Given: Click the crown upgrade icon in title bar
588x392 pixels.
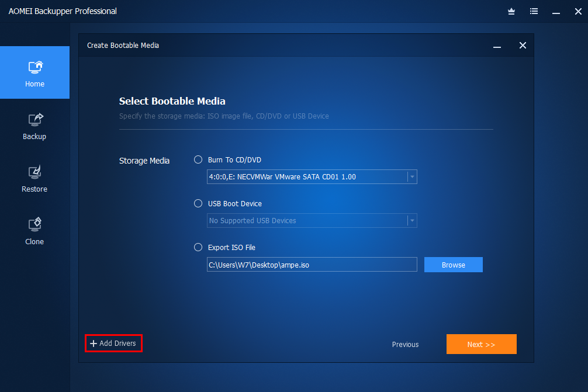Looking at the screenshot, I should click(511, 11).
